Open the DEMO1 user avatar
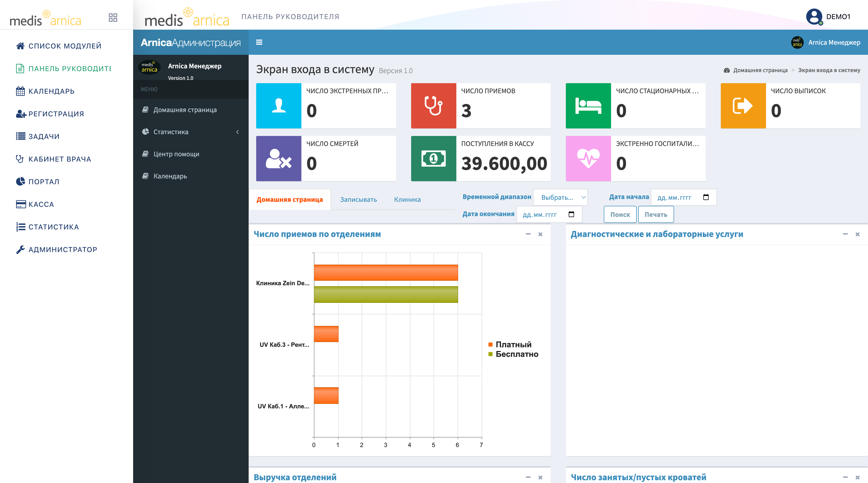This screenshot has width=868, height=483. click(x=814, y=17)
